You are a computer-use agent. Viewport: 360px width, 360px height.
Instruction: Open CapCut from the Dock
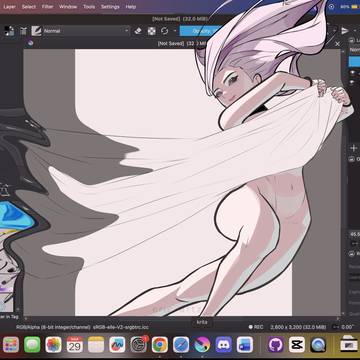[x=297, y=345]
